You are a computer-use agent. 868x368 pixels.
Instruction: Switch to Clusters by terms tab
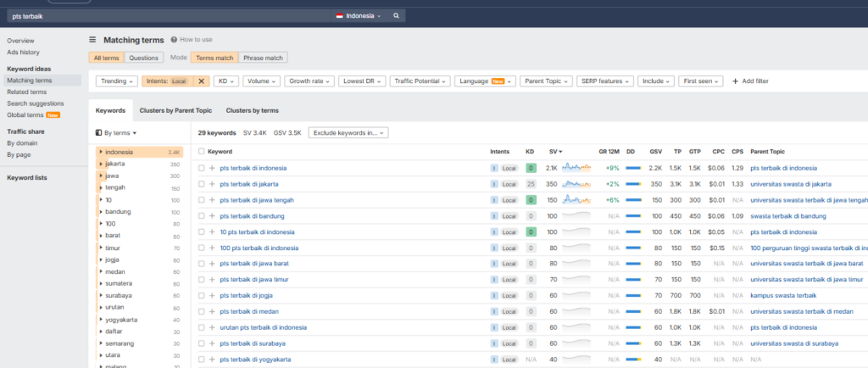click(252, 111)
